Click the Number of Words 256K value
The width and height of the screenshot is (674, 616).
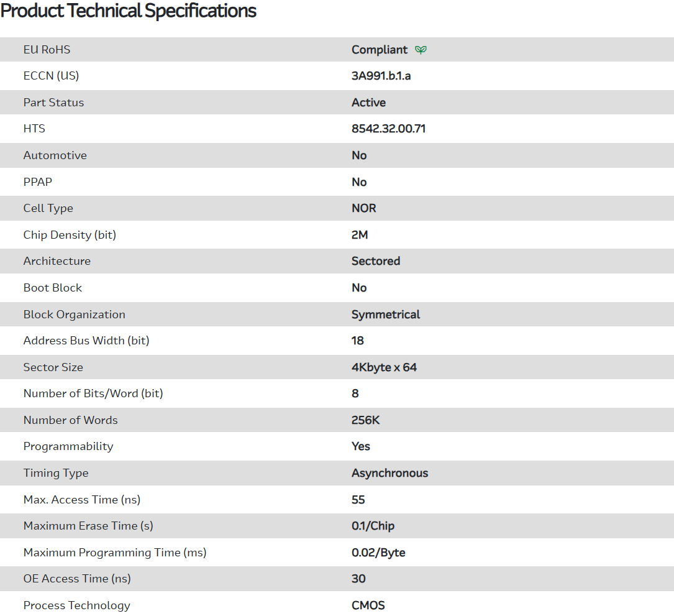click(x=365, y=420)
